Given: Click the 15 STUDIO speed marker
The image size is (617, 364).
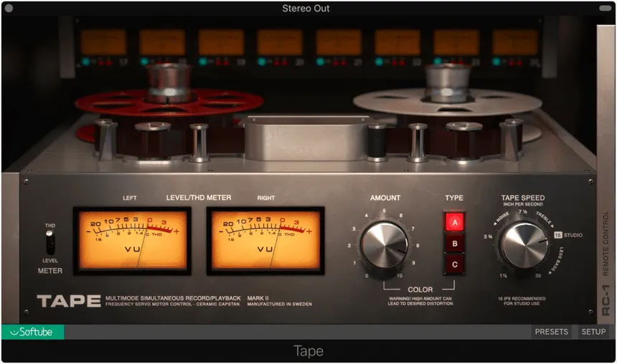Looking at the screenshot, I should point(569,235).
